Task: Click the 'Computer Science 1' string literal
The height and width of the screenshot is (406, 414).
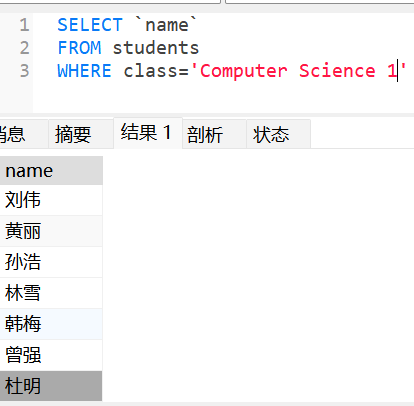Action: point(298,71)
